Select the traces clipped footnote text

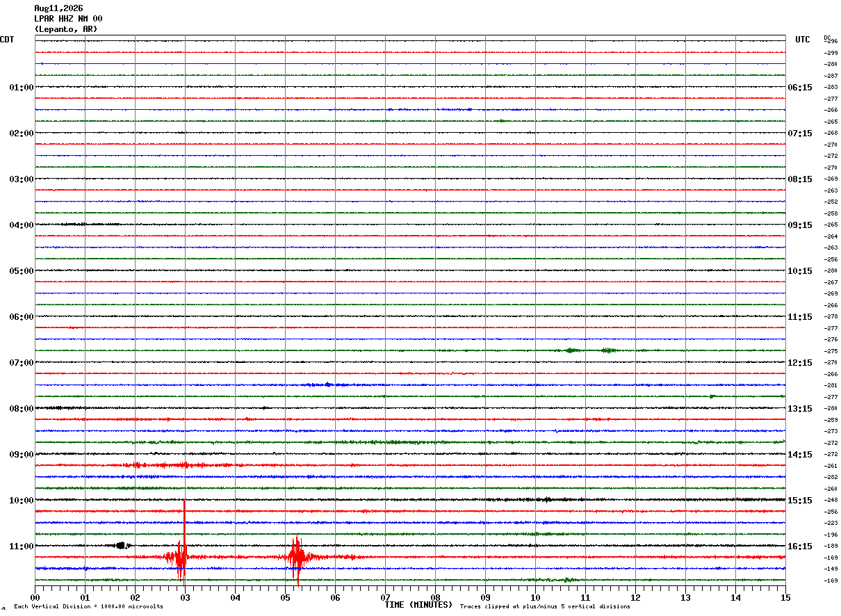pos(545,607)
